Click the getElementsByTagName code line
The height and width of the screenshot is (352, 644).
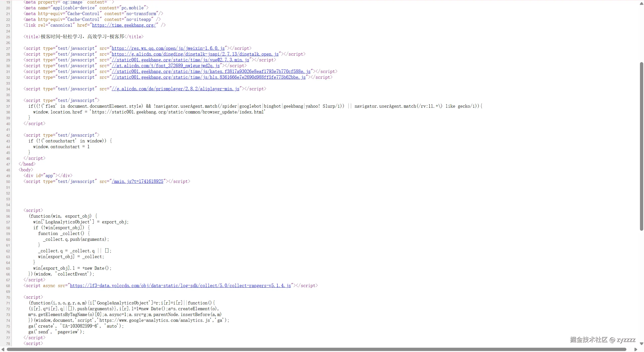[x=125, y=315]
